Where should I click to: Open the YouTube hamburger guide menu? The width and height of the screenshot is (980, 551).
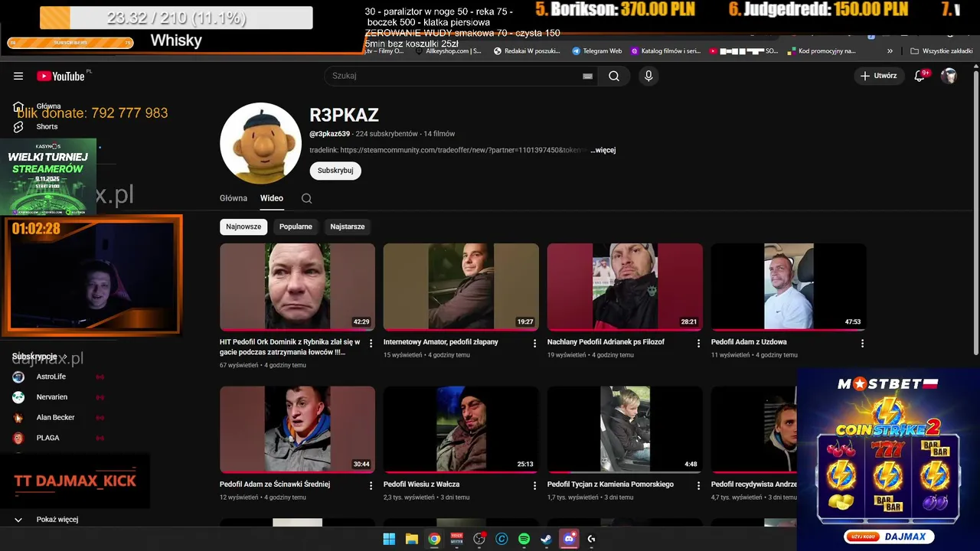click(x=18, y=76)
